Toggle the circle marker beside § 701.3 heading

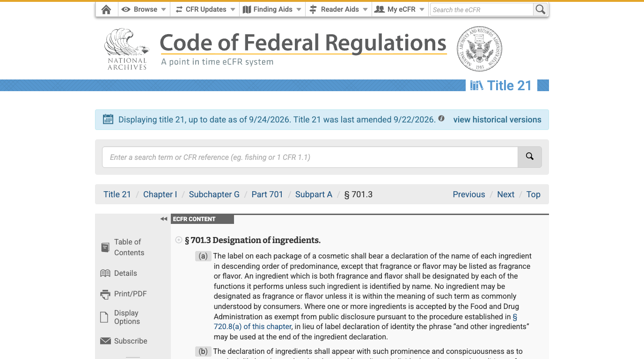tap(178, 240)
